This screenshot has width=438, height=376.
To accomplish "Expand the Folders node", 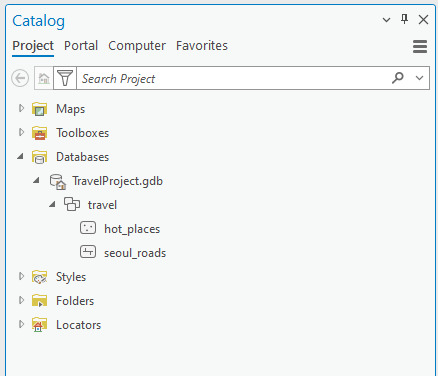I will [21, 300].
